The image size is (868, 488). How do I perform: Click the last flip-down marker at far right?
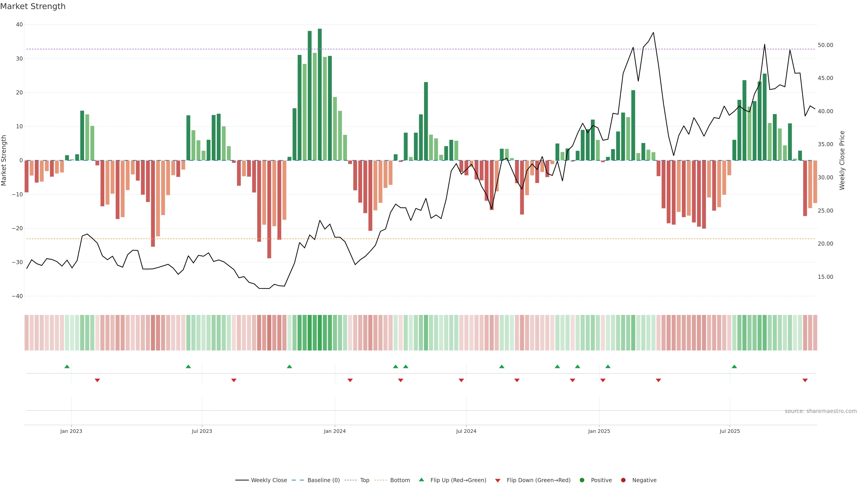[805, 380]
